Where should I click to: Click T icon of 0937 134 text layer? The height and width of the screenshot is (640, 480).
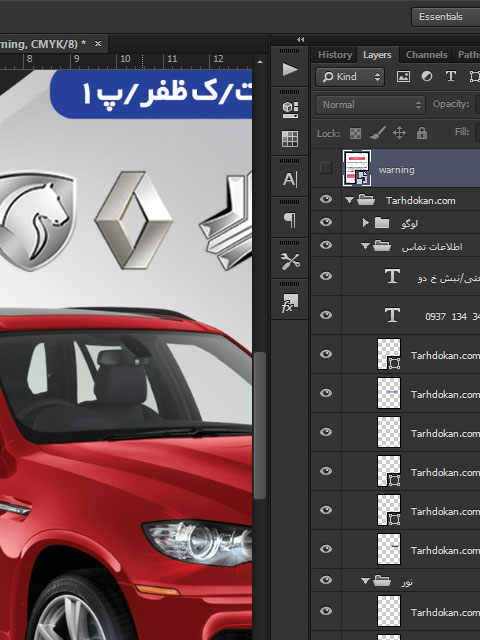[392, 315]
